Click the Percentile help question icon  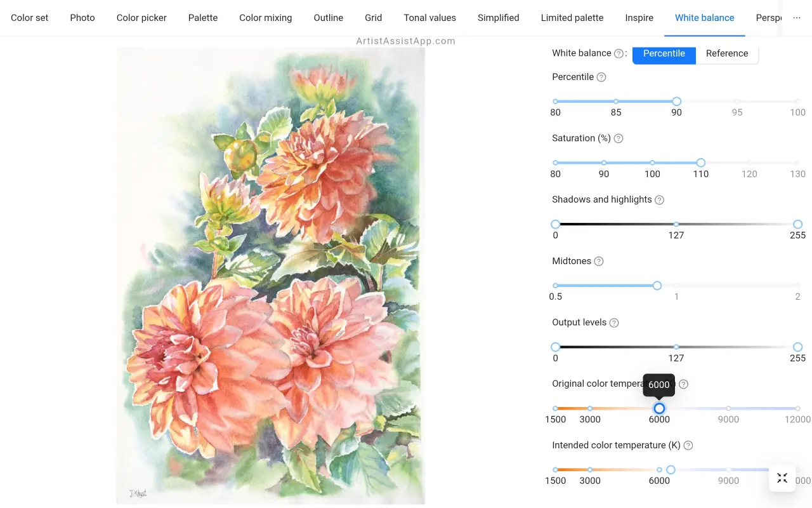[x=601, y=77]
